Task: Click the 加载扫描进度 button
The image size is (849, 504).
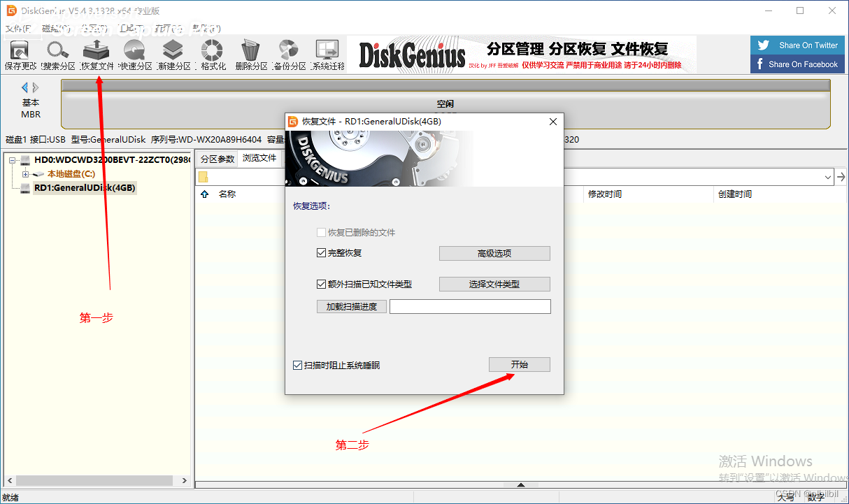Action: 352,307
